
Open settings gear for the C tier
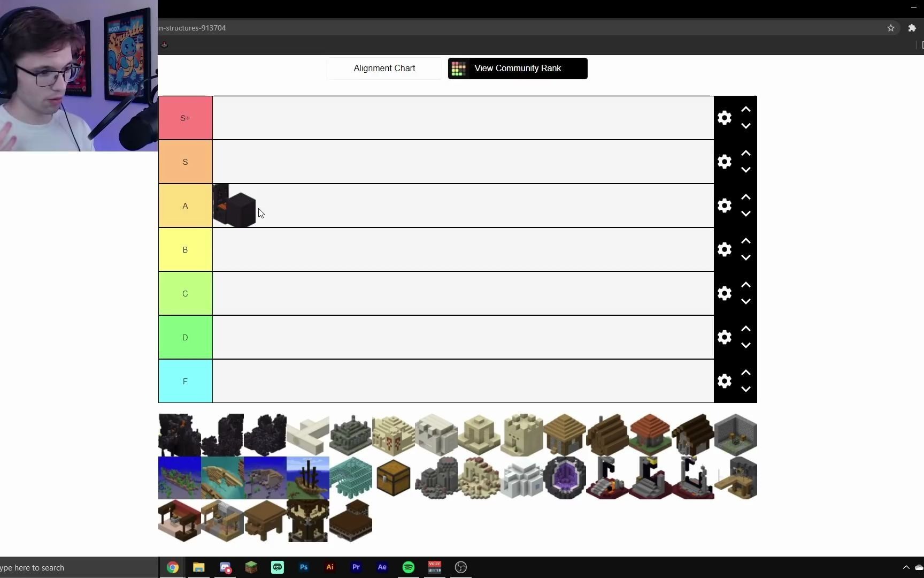coord(725,293)
